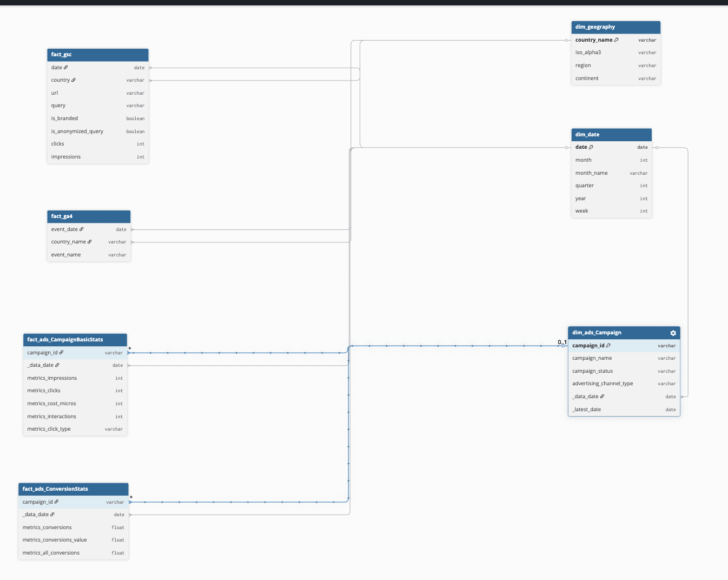This screenshot has width=728, height=580.
Task: Click link icon beside fact_ads_ConversionStats campaign_id
Action: tap(56, 502)
